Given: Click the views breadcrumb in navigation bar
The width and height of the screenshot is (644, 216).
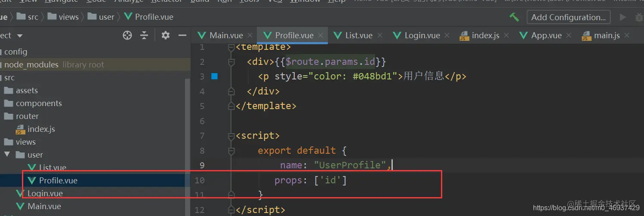Looking at the screenshot, I should pos(63,17).
